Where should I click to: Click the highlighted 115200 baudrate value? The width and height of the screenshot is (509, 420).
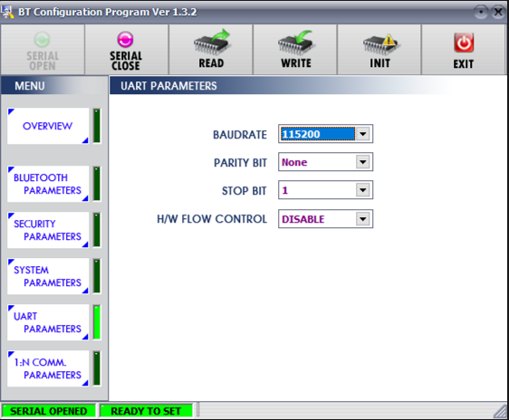pyautogui.click(x=318, y=134)
